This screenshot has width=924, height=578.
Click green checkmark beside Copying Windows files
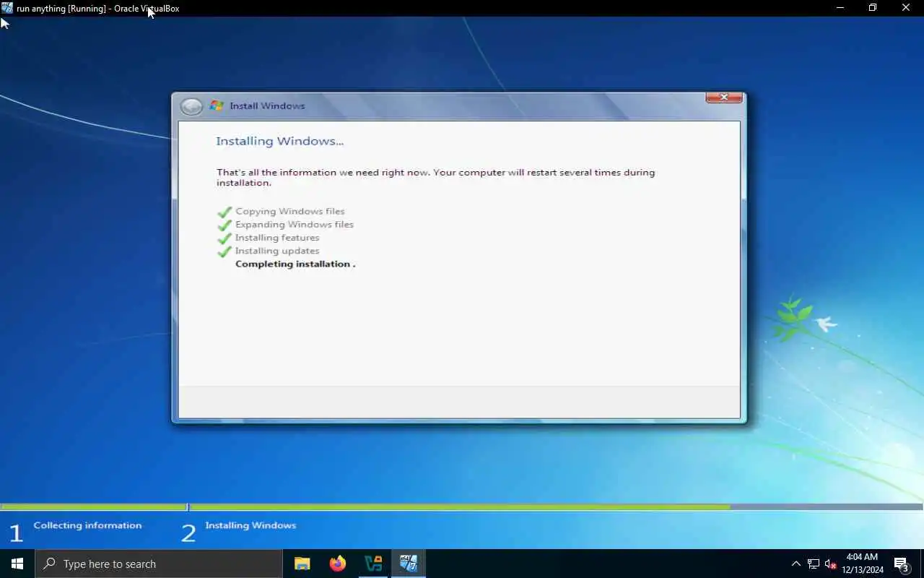225,212
